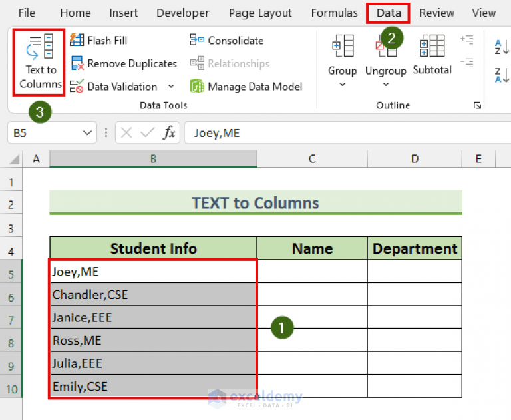The image size is (511, 420).
Task: Select the cell containing Joey,ME
Action: (x=153, y=272)
